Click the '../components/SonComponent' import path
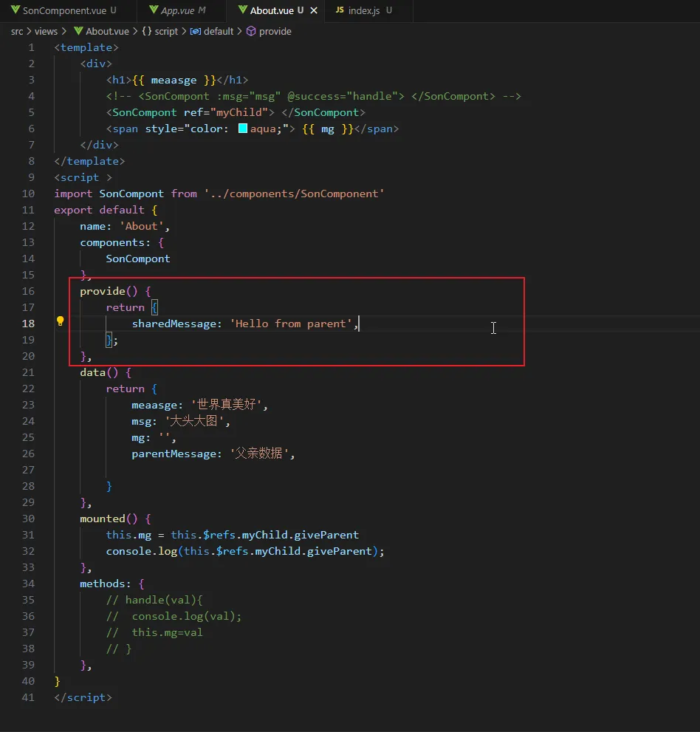 click(294, 194)
